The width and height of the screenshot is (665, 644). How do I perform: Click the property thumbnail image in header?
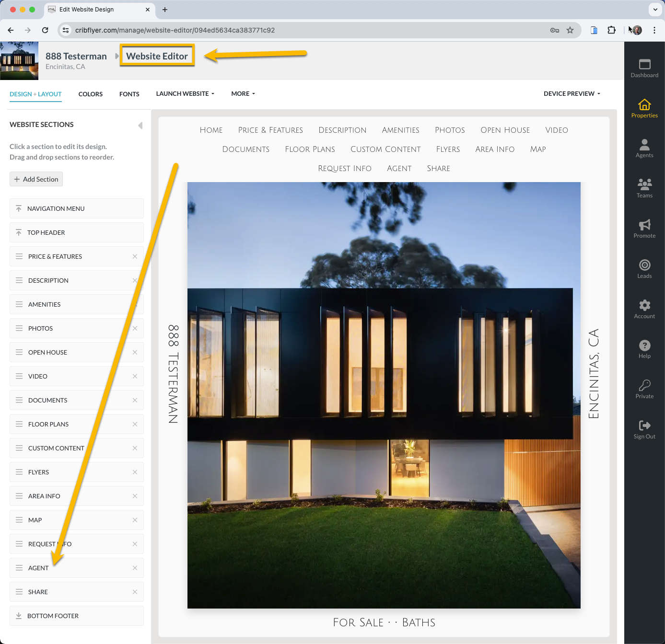click(19, 60)
